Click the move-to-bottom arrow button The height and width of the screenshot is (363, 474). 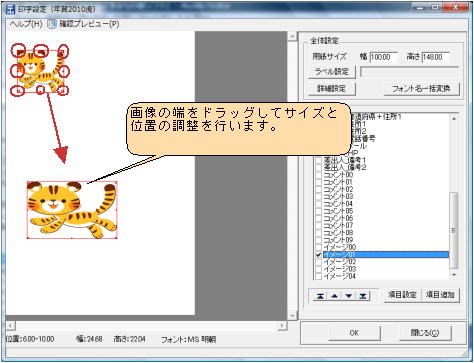point(363,296)
